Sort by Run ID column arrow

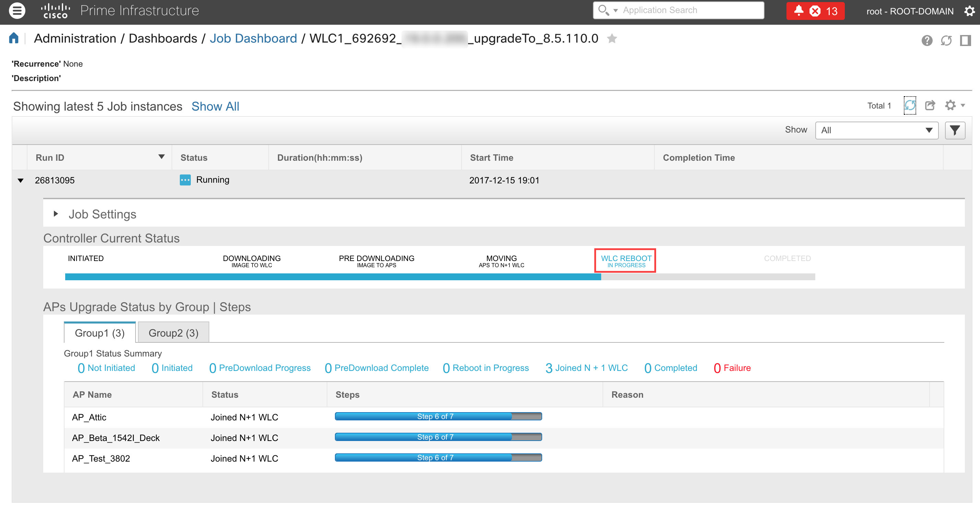pyautogui.click(x=161, y=157)
